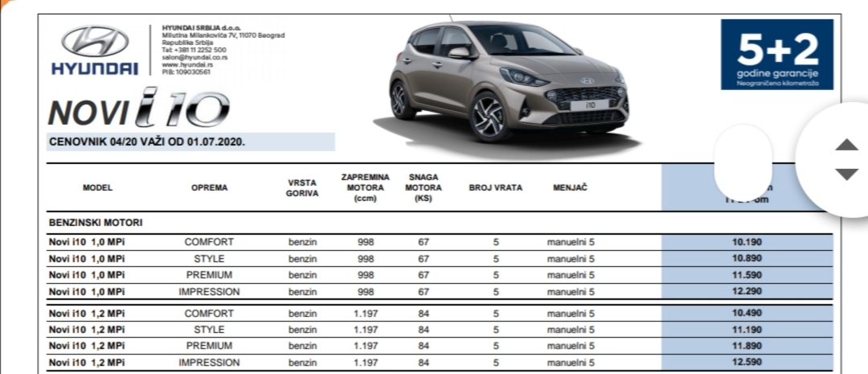Click 998 in the 1,0 MPi STYLE row
Screen dimensions: 868x374
pos(366,259)
